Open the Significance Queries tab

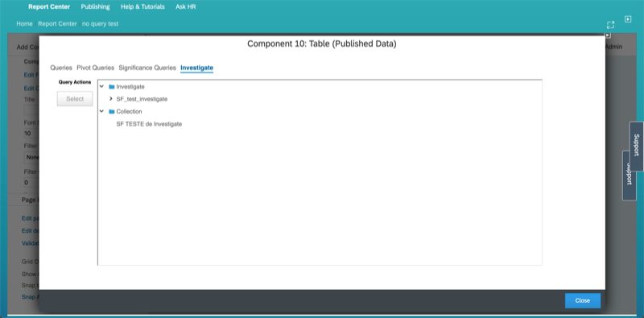point(147,68)
